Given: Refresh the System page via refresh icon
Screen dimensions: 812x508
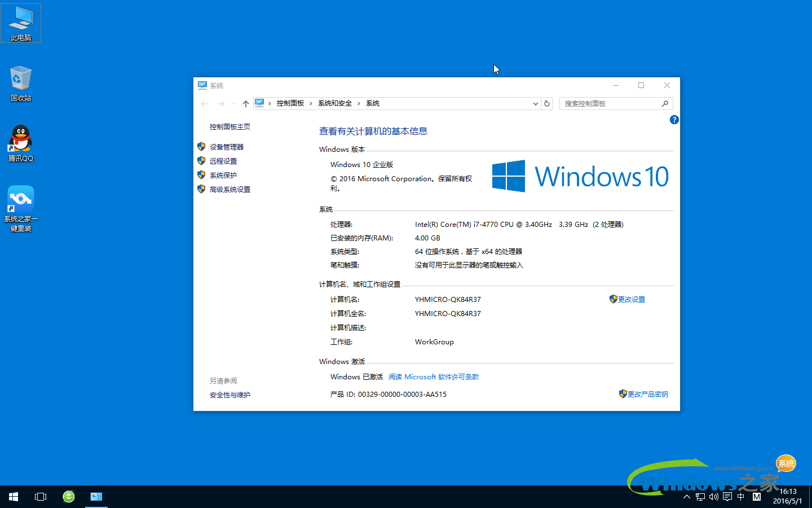Looking at the screenshot, I should tap(546, 103).
